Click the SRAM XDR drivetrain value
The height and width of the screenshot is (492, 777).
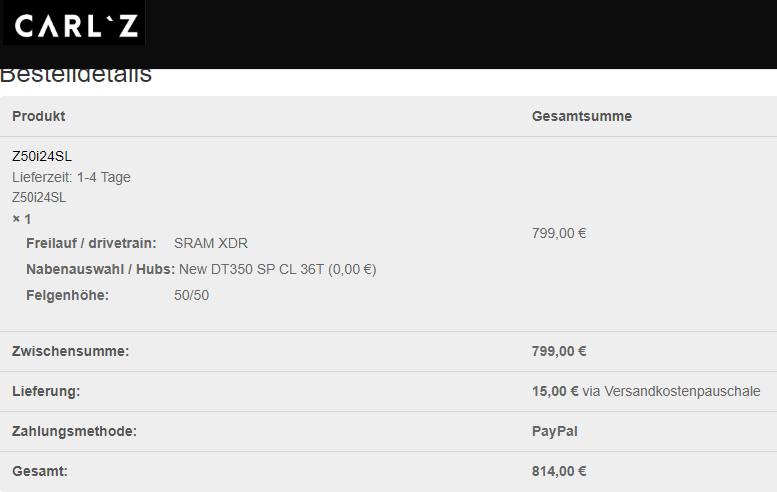211,243
